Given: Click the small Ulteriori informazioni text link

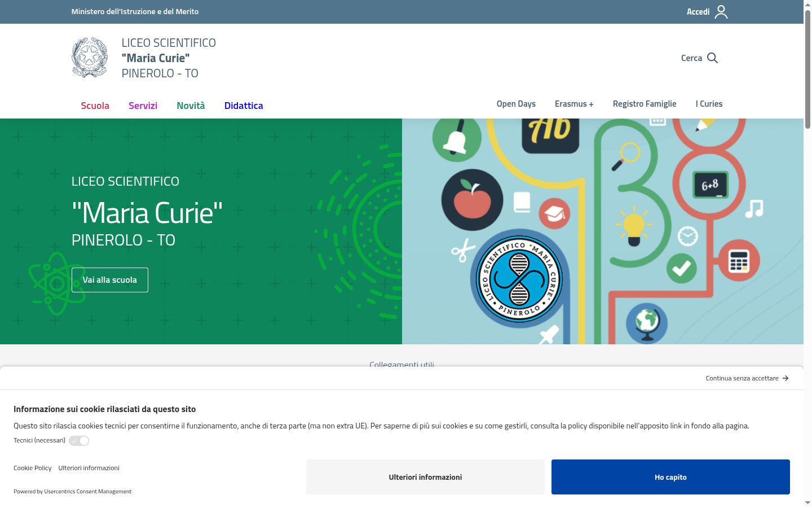Looking at the screenshot, I should [x=89, y=468].
